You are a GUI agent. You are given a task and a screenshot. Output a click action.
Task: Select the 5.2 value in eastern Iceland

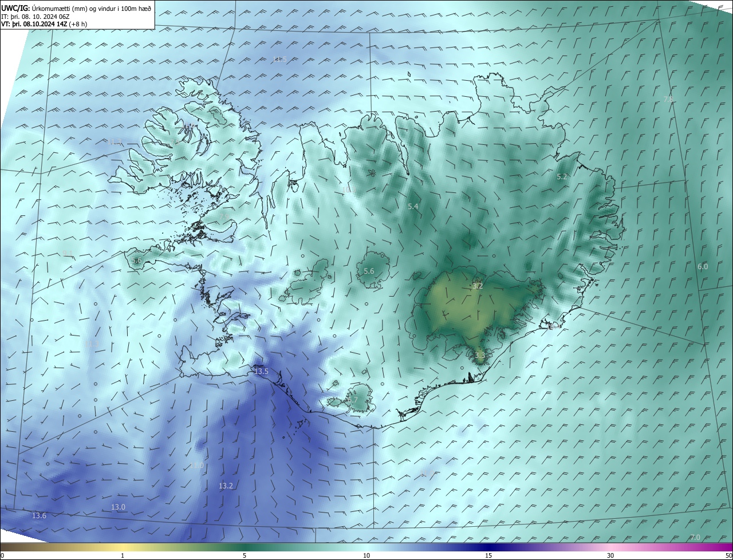[x=562, y=177]
